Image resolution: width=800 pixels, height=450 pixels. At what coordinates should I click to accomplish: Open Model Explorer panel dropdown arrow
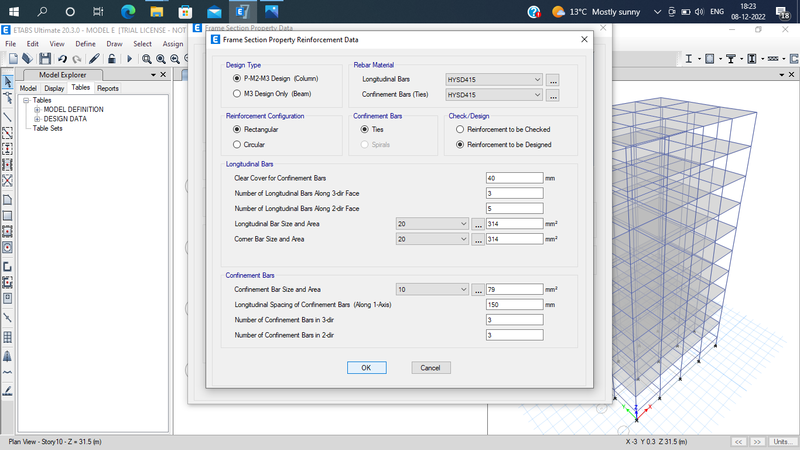153,75
